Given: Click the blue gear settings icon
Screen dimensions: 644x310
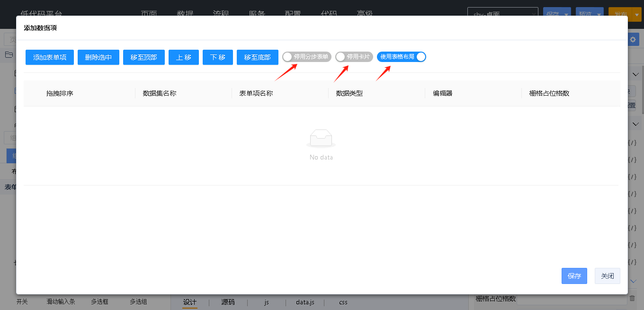Looking at the screenshot, I should pyautogui.click(x=634, y=40).
